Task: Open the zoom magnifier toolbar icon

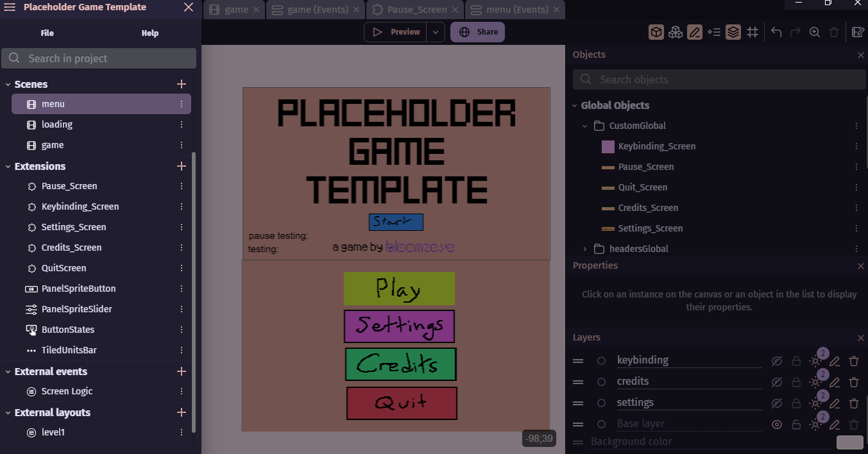Action: pos(815,32)
